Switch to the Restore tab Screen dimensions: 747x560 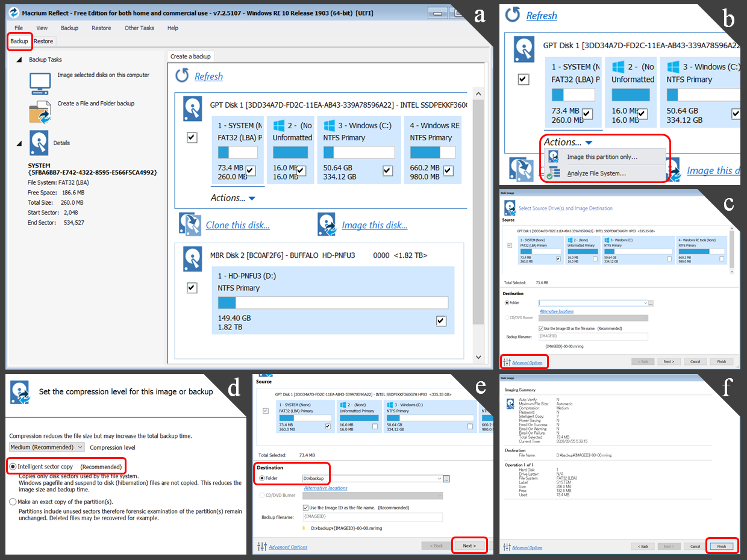(x=43, y=41)
